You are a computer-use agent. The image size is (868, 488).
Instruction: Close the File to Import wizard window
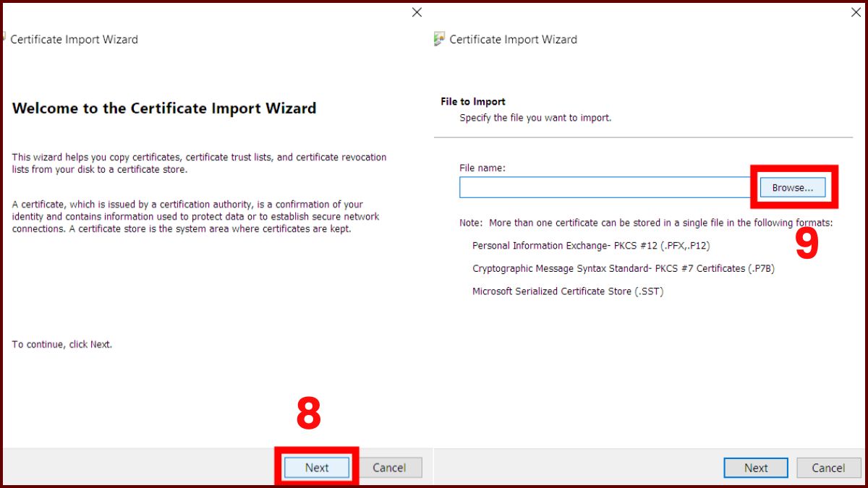(856, 12)
